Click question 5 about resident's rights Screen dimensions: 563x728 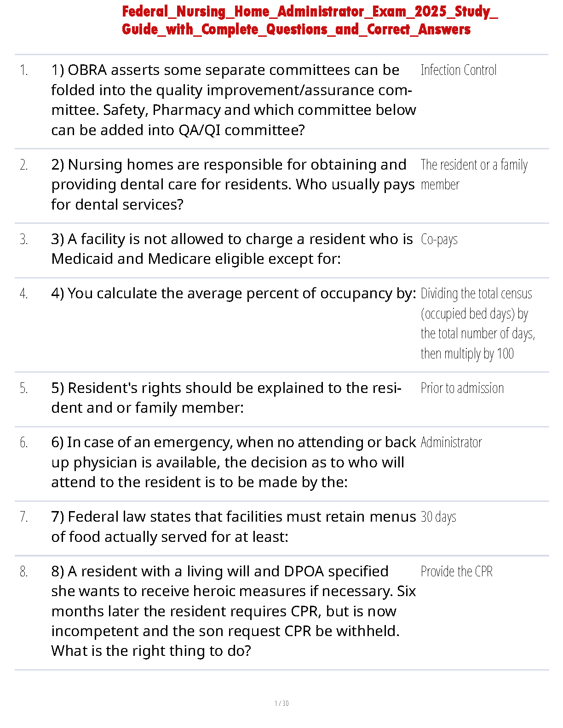pos(226,398)
